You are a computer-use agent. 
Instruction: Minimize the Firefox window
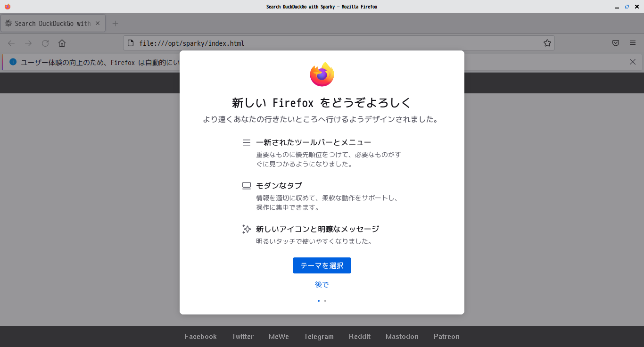617,7
